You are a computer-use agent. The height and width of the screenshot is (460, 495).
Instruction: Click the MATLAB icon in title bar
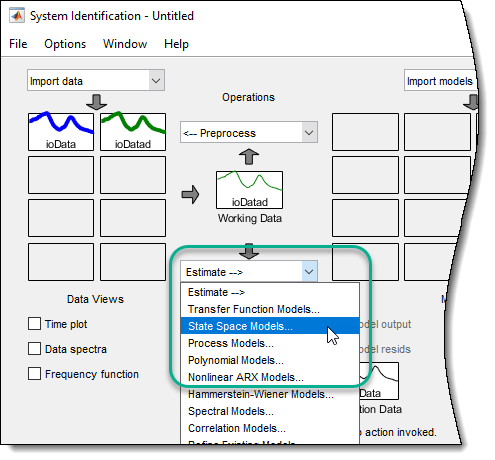[17, 16]
